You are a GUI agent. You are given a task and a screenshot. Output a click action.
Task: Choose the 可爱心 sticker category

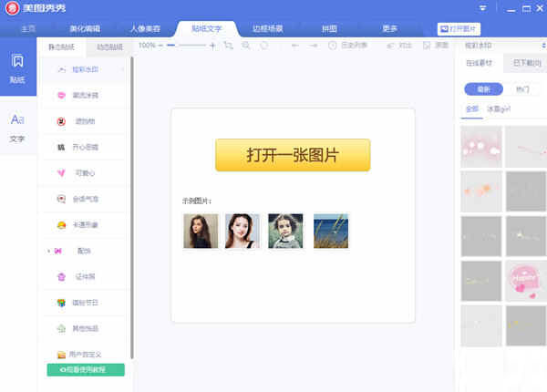click(x=86, y=172)
